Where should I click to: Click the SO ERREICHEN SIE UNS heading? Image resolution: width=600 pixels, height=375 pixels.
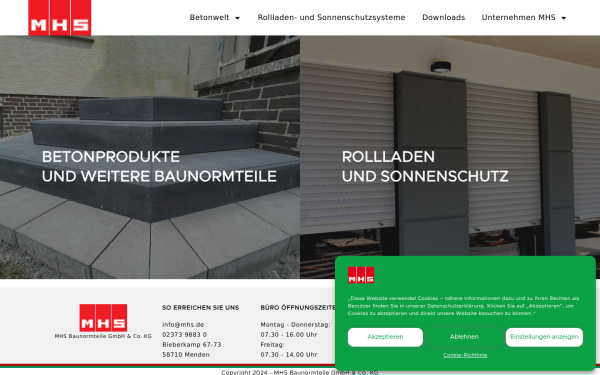(201, 308)
